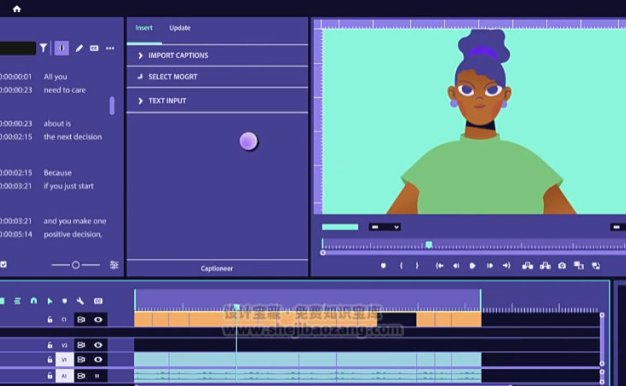Switch to the Update tab
626x386 pixels.
tap(180, 28)
